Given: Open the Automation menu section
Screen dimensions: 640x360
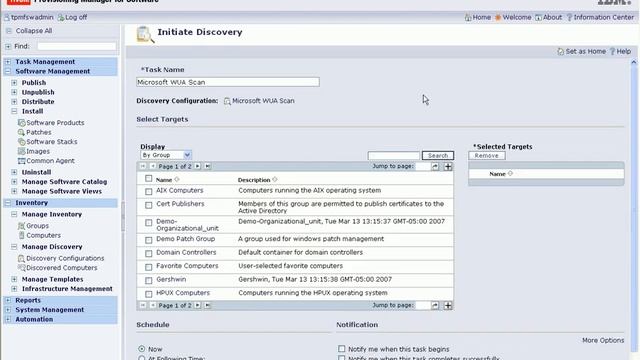Looking at the screenshot, I should (34, 319).
